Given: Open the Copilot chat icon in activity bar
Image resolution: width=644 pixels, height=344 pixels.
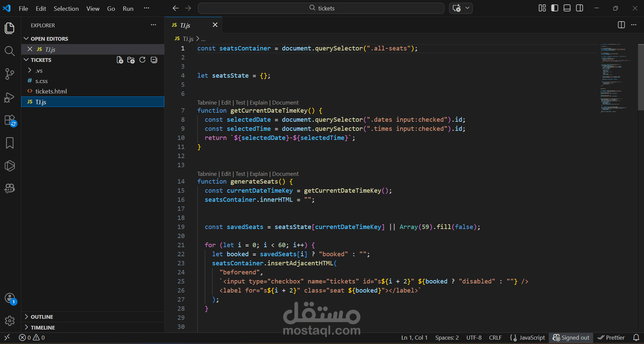Looking at the screenshot, I should (10, 188).
